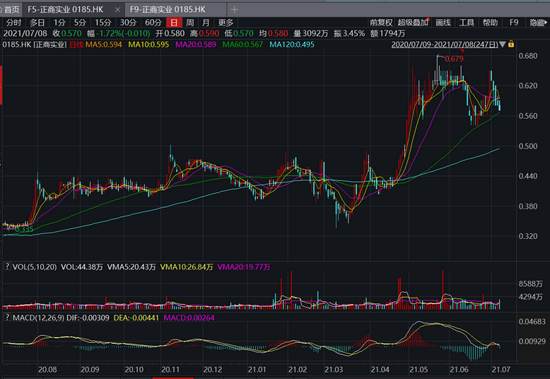Click VMA5:20.43万 volume average label
The width and height of the screenshot is (550, 379).
[x=131, y=267]
